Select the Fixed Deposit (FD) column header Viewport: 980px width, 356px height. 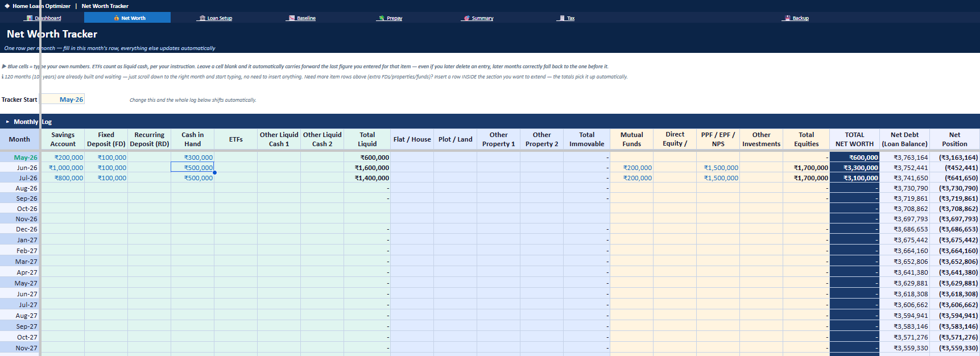click(106, 139)
